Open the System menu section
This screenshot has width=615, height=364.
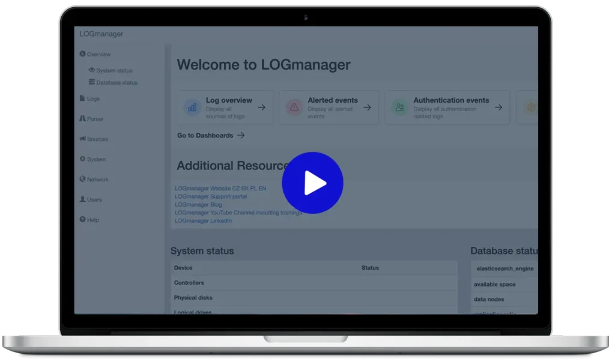[97, 159]
